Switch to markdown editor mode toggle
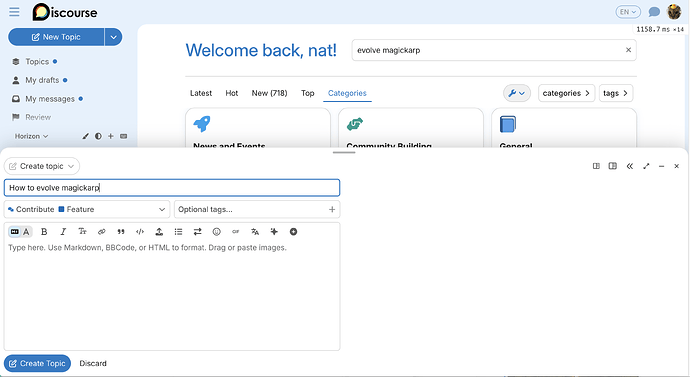Image resolution: width=690 pixels, height=377 pixels. coord(15,232)
